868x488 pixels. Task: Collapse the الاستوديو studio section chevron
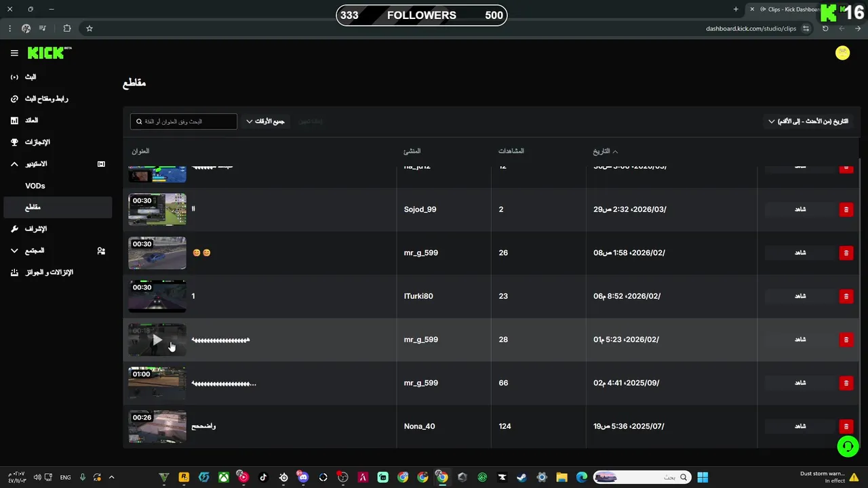click(x=14, y=164)
